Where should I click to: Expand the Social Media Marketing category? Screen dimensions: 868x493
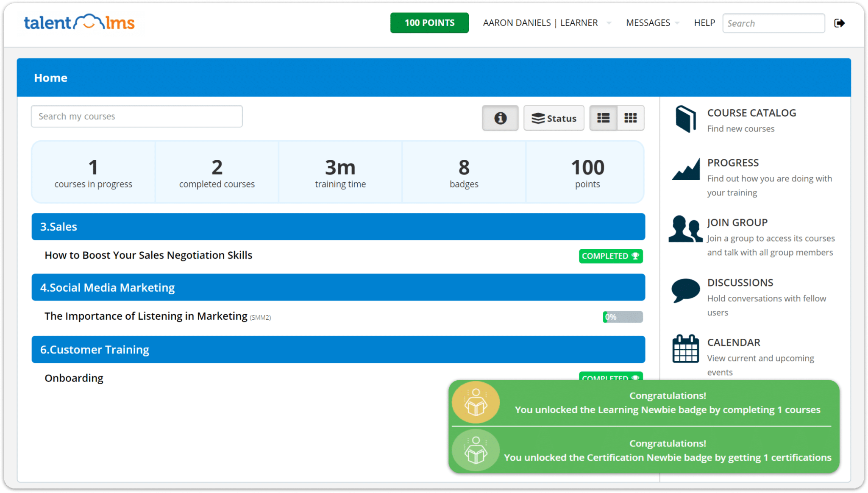coord(338,287)
